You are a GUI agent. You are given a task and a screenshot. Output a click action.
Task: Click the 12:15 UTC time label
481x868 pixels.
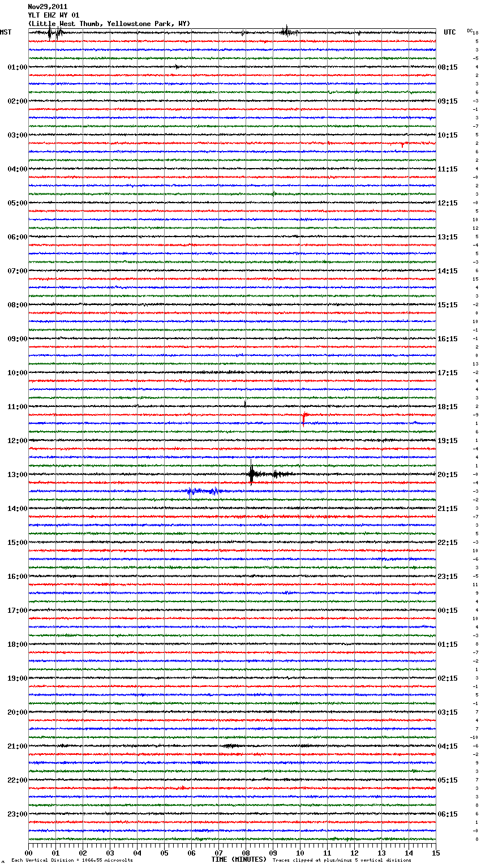click(x=448, y=203)
